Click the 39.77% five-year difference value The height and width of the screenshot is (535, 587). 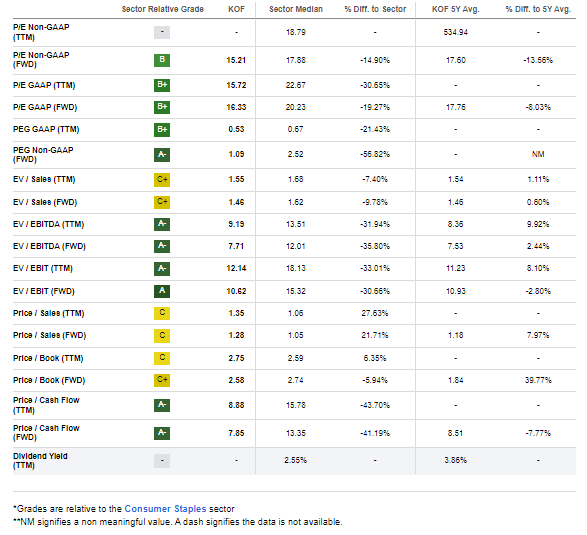click(x=538, y=380)
